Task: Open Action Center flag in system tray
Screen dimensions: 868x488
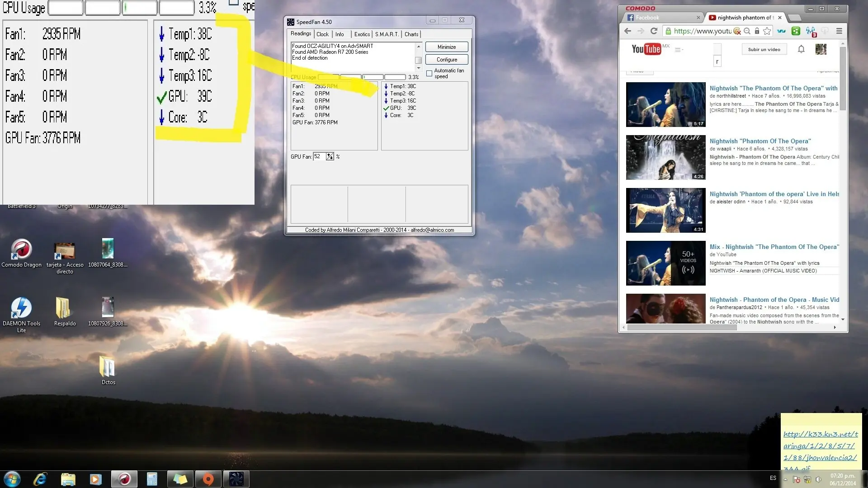Action: click(x=797, y=479)
